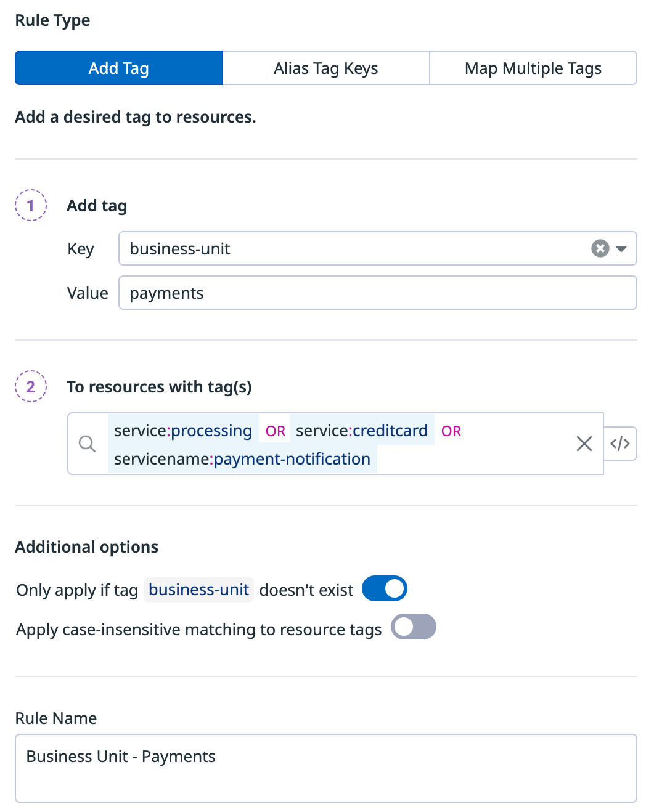
Task: Focus the Key combo box business-unit
Action: tap(351, 248)
